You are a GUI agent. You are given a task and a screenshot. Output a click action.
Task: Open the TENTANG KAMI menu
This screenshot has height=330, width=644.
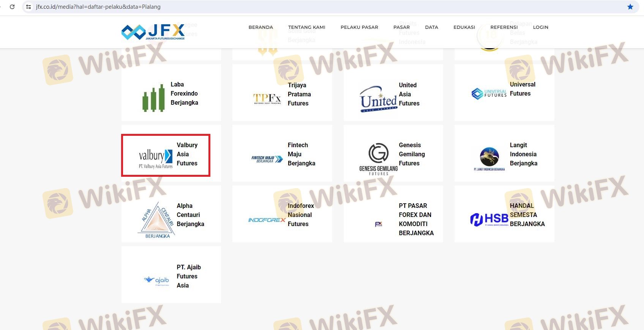[307, 27]
